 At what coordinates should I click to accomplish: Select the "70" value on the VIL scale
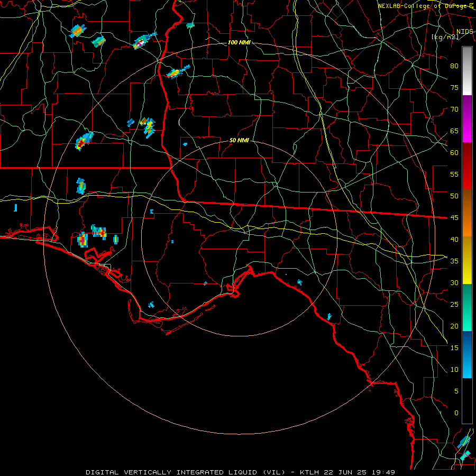click(x=454, y=109)
